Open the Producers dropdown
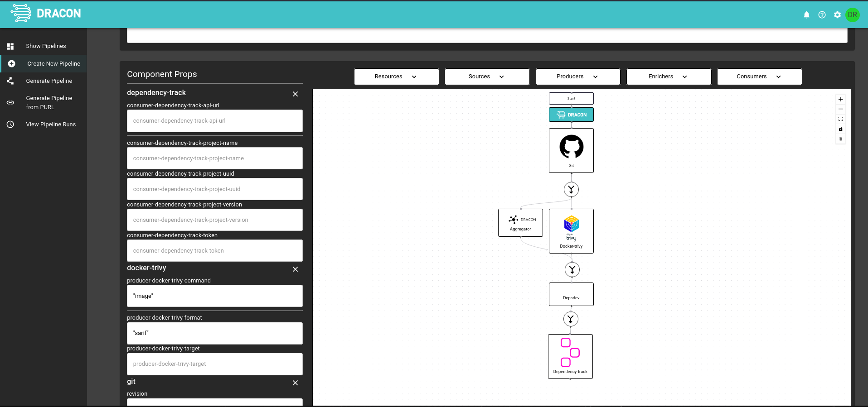The image size is (868, 407). click(577, 77)
